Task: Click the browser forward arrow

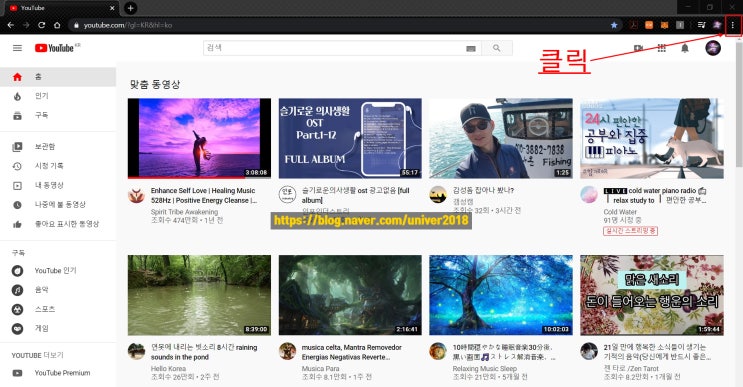Action: (x=26, y=25)
